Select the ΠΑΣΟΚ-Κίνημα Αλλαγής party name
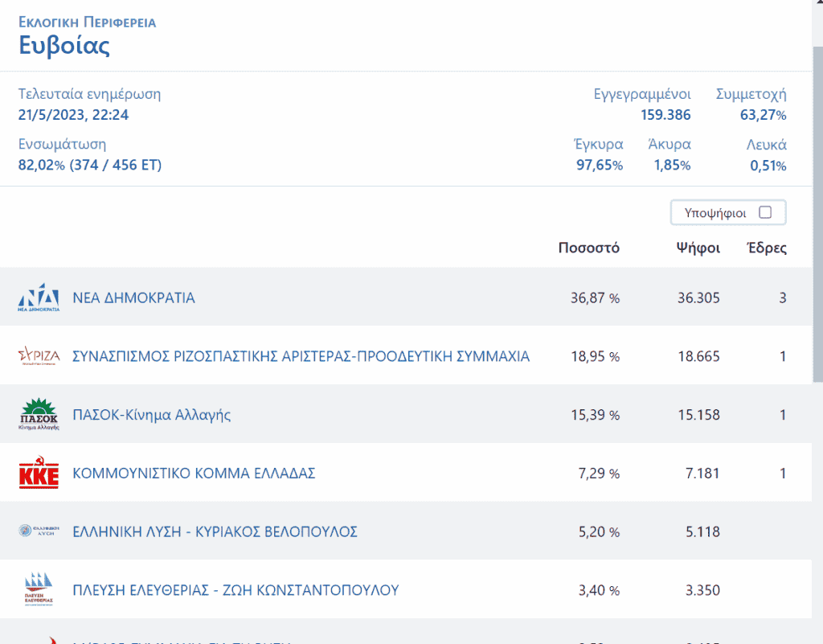Screen dimensions: 823x644 [152, 415]
